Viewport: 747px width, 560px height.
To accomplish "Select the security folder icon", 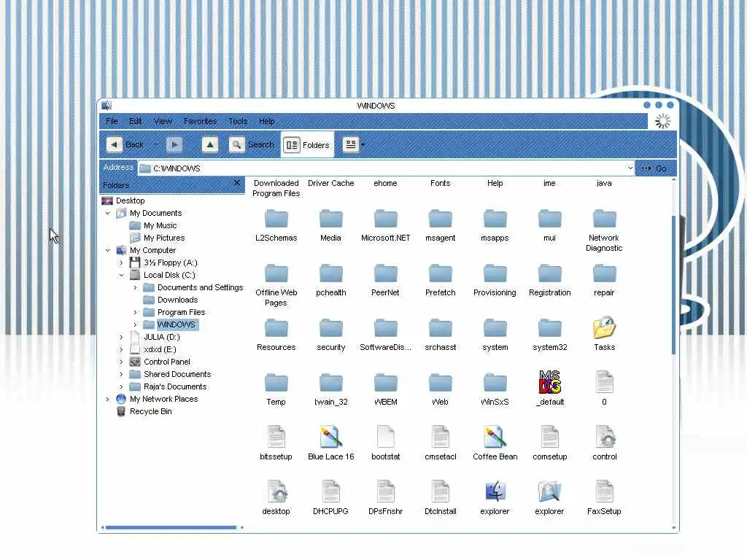I will (330, 328).
